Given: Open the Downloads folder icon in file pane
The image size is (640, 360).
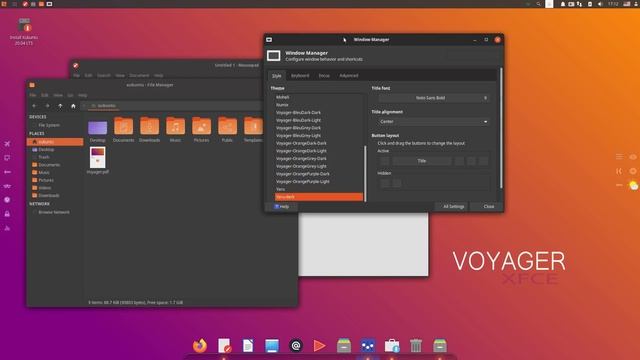Looking at the screenshot, I should (149, 126).
